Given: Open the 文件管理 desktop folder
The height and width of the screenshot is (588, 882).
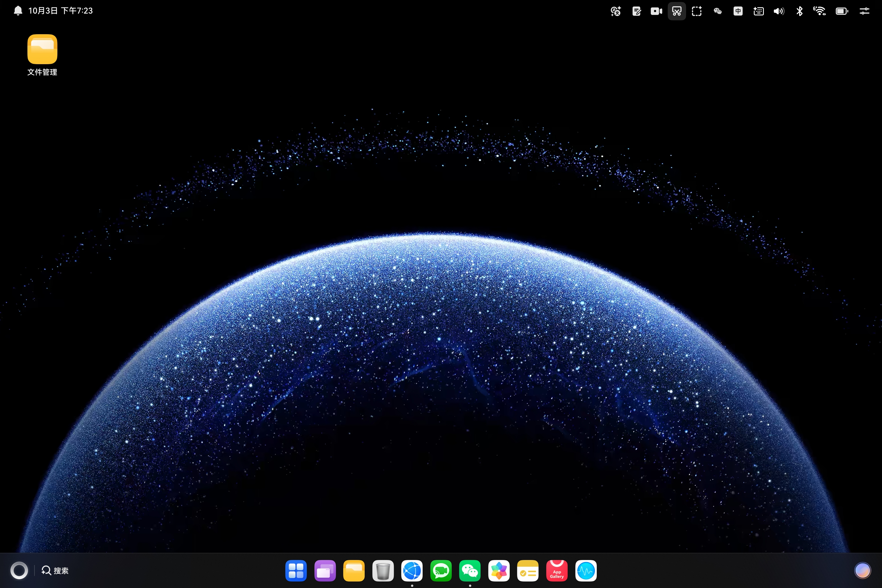Looking at the screenshot, I should [42, 49].
